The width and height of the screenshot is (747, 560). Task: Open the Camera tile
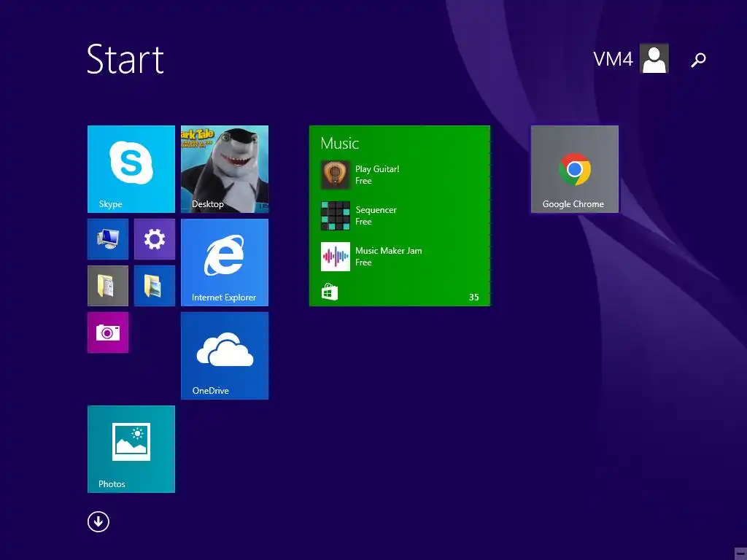point(108,332)
